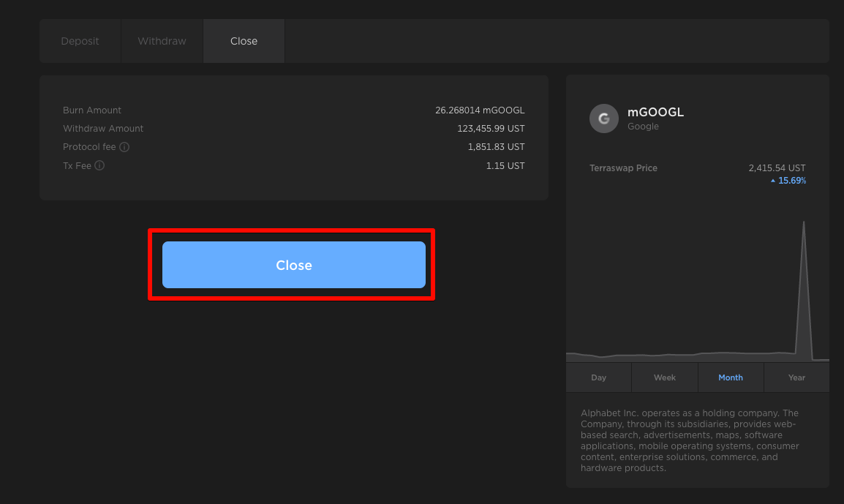
Task: Click the 26.268014 mGOOGL burn amount
Action: [x=479, y=110]
